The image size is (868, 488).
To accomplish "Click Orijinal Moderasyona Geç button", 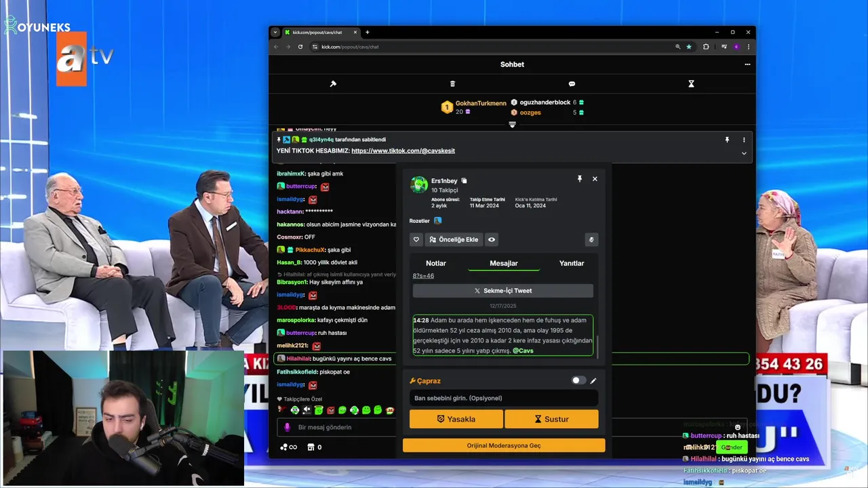I will point(504,445).
